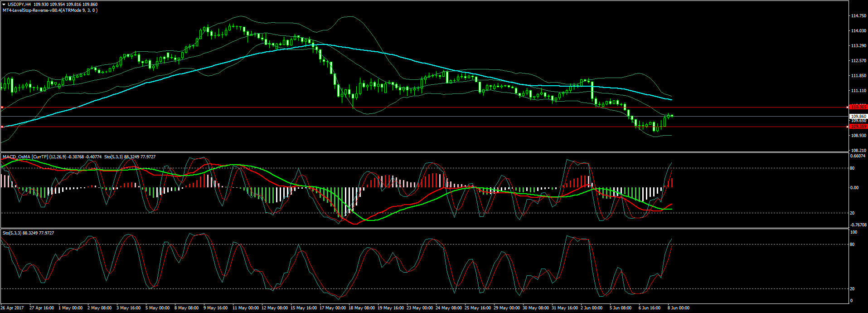Click the right handle of the lower red line
The image size is (868, 313).
coord(848,127)
